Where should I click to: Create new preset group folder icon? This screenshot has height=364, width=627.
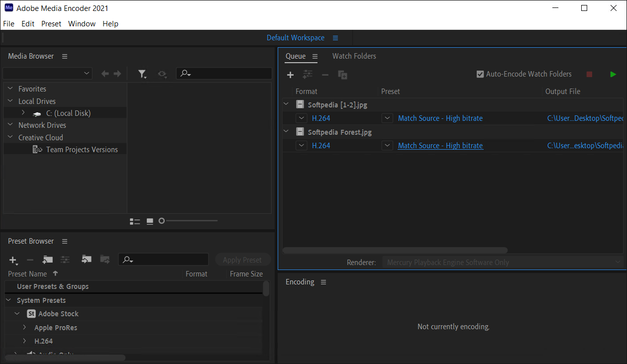tap(48, 260)
